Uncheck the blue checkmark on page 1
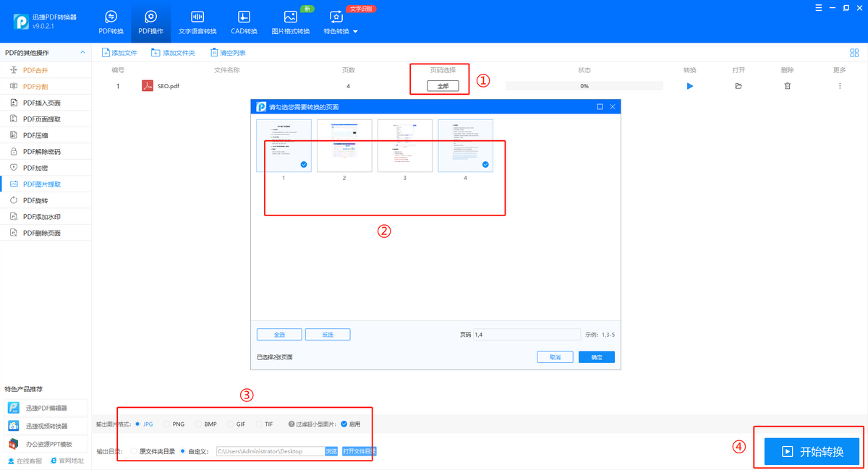 click(x=304, y=165)
